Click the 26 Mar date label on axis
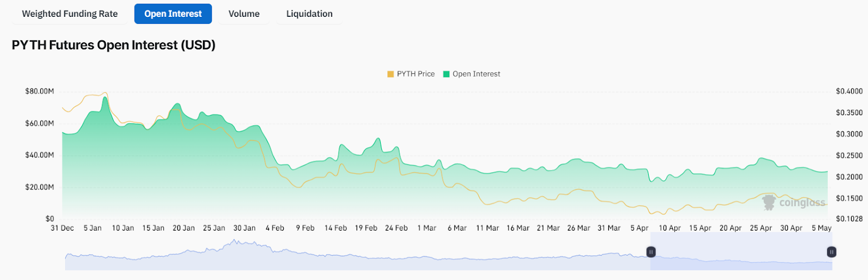 click(578, 228)
